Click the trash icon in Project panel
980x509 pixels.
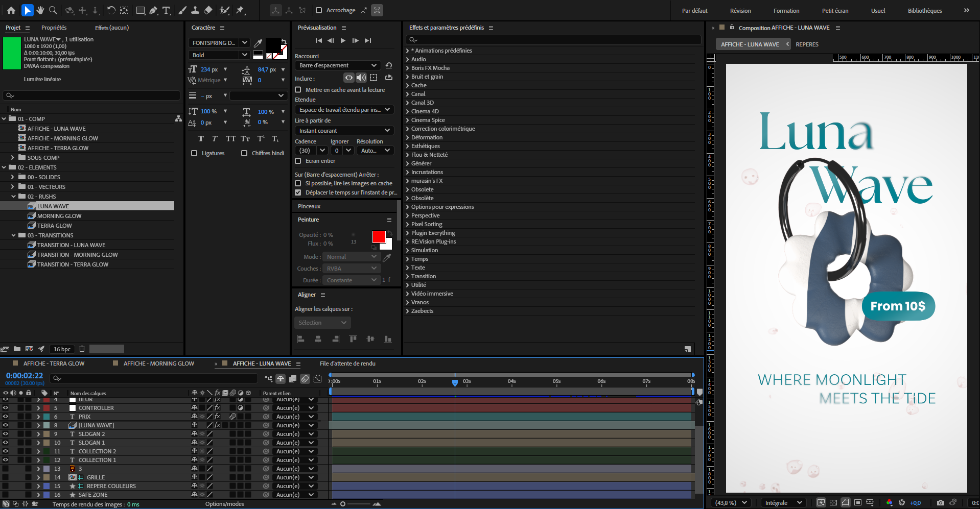tap(82, 349)
